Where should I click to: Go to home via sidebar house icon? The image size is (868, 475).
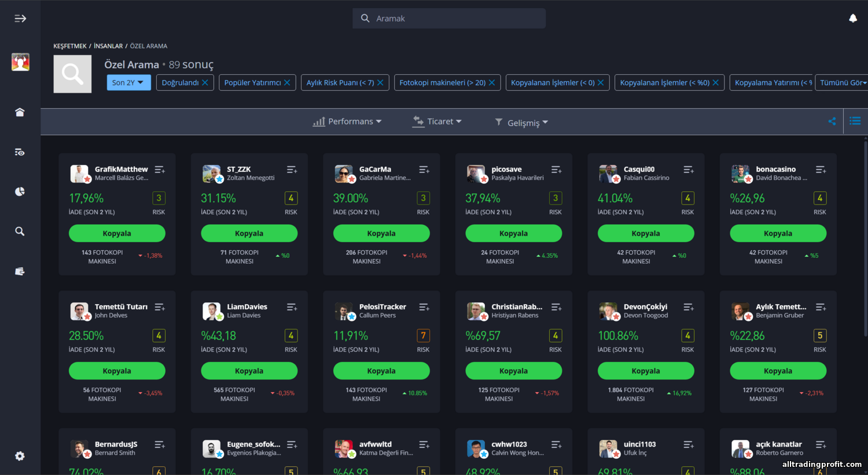pos(20,112)
